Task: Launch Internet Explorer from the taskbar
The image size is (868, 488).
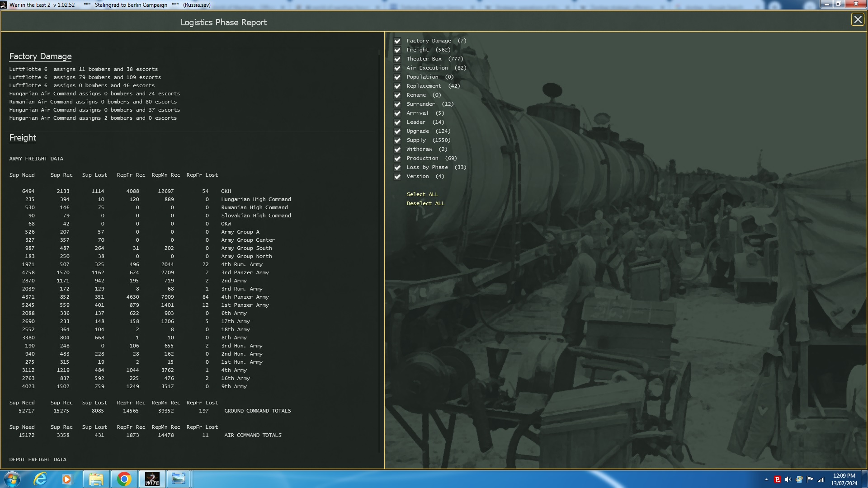Action: coord(41,479)
